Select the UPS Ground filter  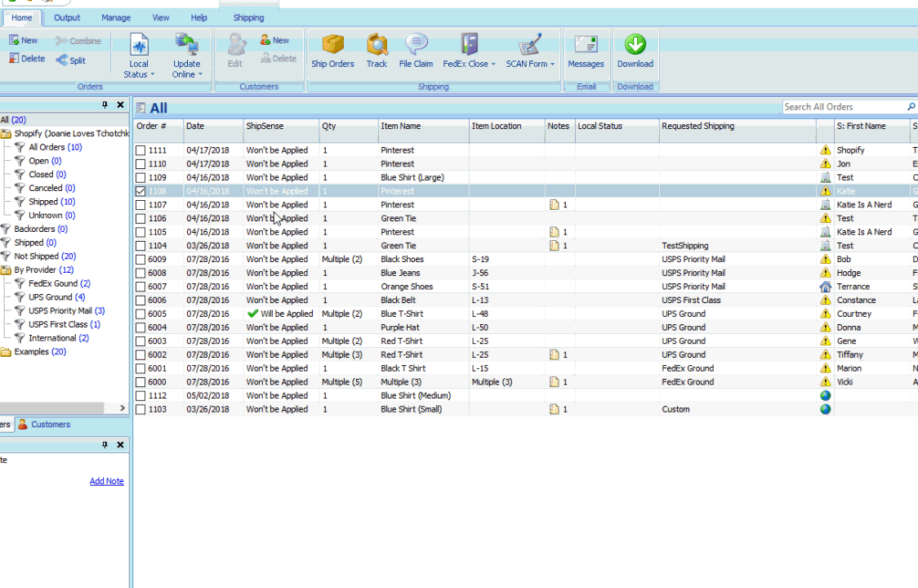tap(51, 297)
